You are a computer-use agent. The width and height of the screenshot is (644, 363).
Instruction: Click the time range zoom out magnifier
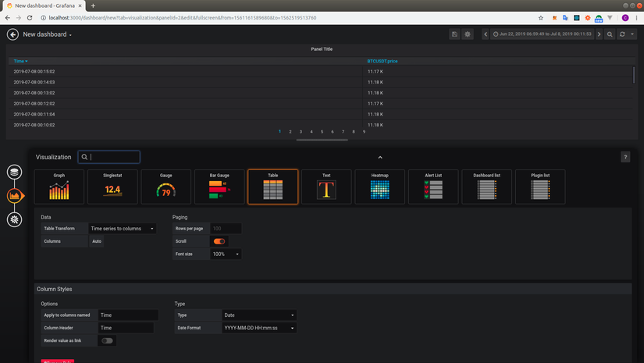610,34
